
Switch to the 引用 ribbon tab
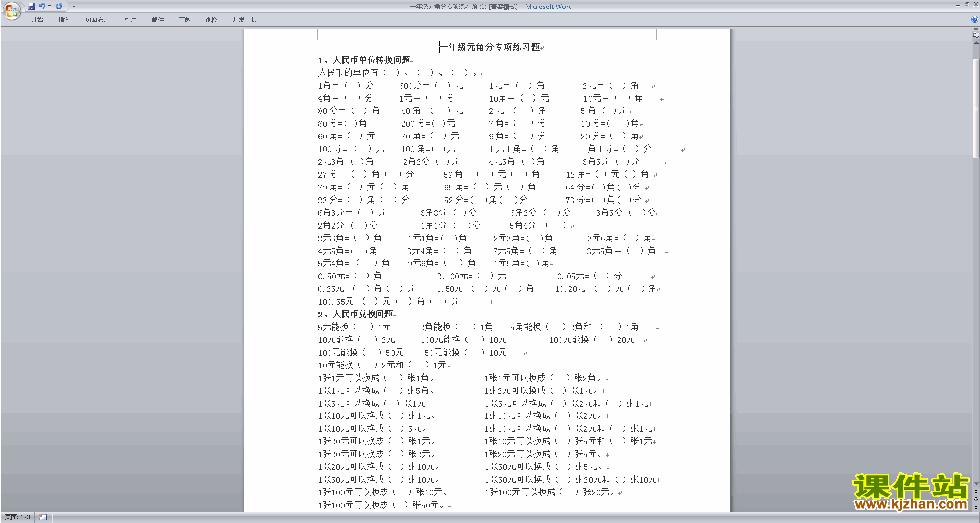[x=131, y=20]
